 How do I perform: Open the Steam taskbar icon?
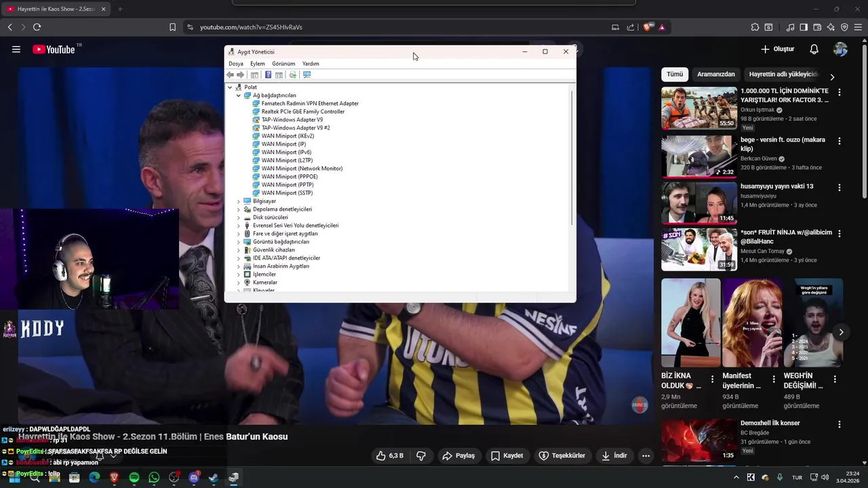coord(214,478)
